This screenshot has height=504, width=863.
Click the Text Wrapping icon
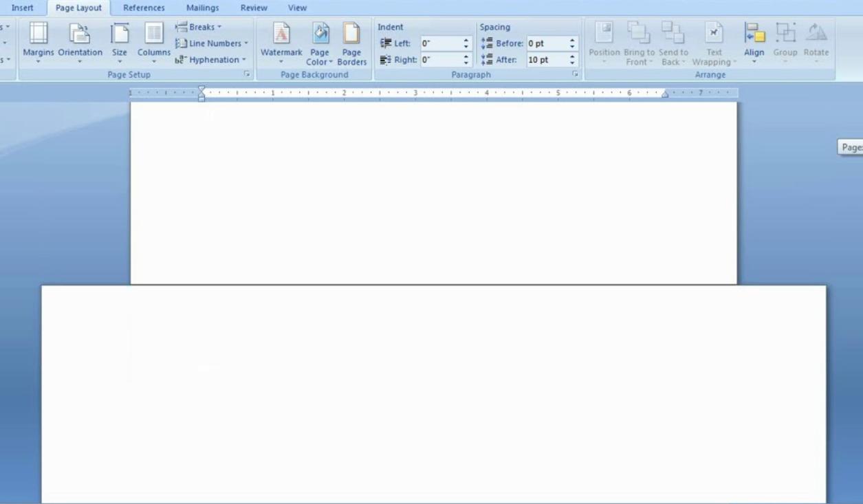[x=714, y=43]
